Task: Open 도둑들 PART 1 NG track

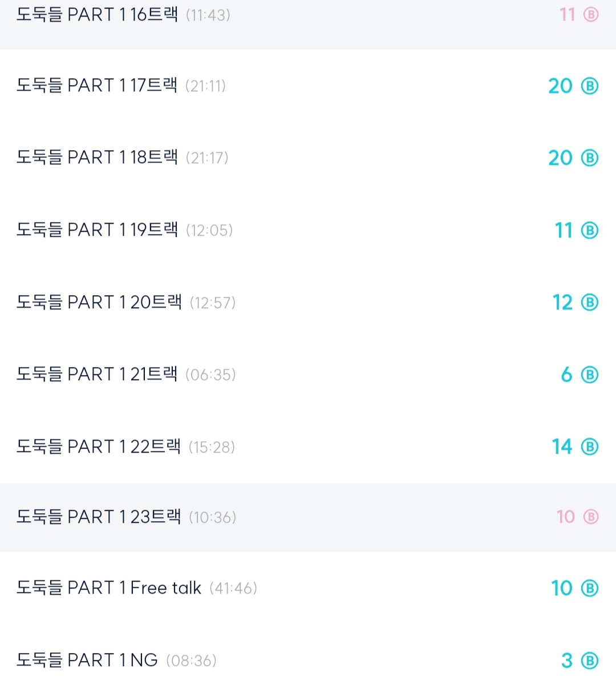Action: point(87,660)
